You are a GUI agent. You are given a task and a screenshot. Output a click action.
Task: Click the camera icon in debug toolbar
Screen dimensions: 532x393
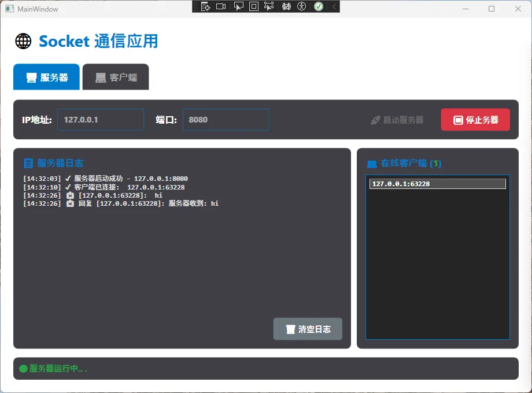coord(221,7)
